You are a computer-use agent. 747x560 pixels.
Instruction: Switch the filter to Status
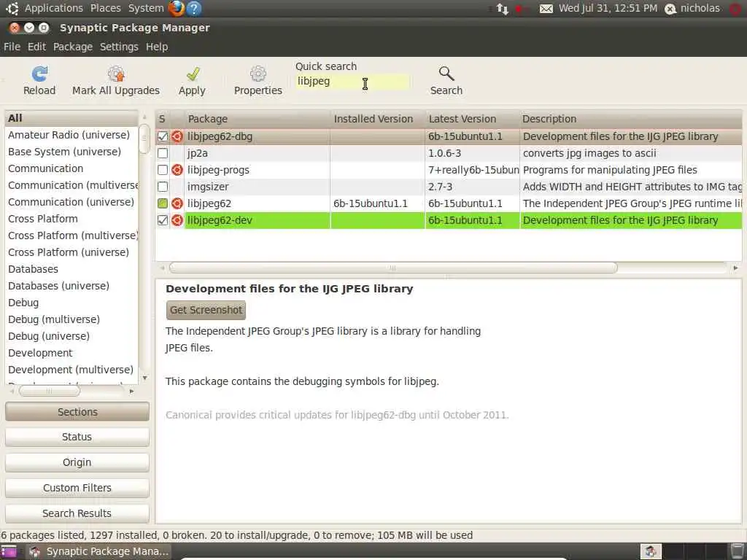(77, 437)
